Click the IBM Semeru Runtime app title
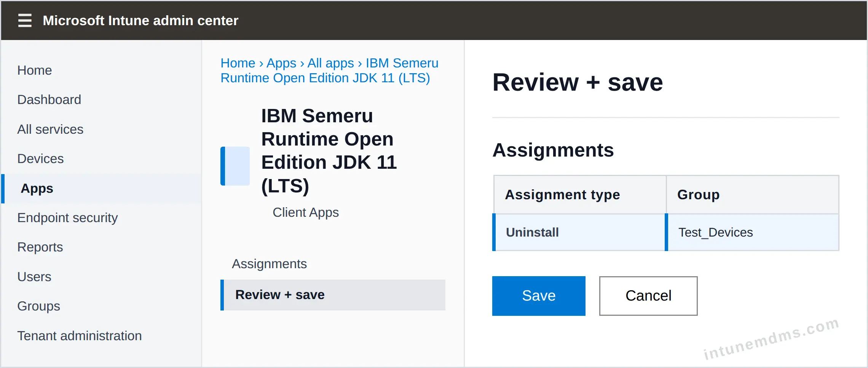The image size is (868, 368). point(329,151)
